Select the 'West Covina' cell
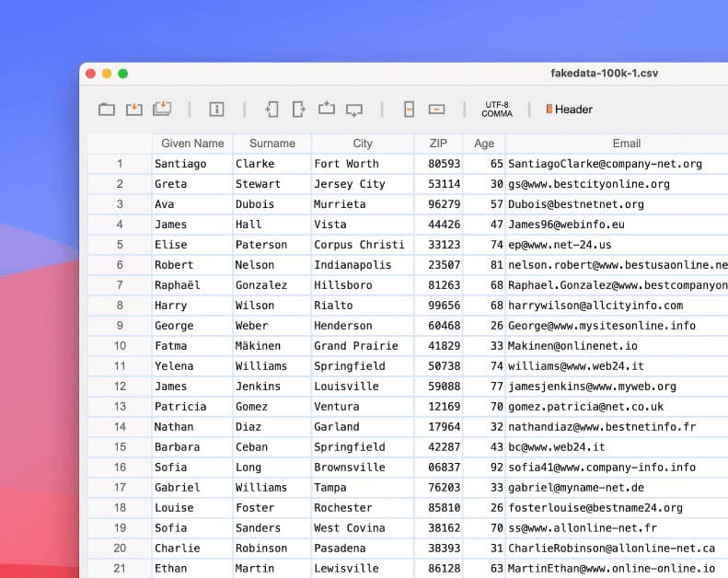 tap(363, 528)
